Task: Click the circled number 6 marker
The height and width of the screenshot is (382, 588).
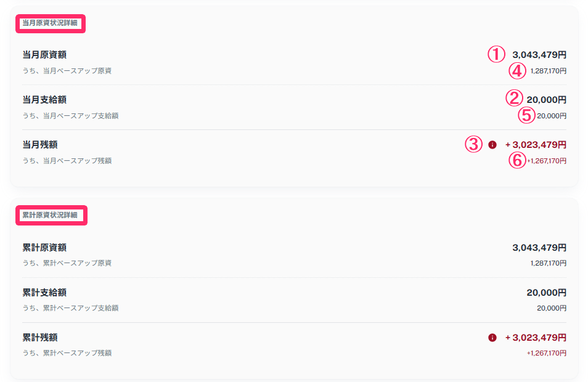Action: click(518, 160)
